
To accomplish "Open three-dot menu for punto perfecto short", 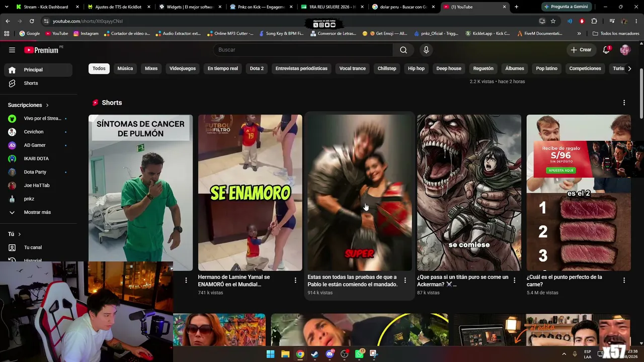I will pyautogui.click(x=624, y=280).
